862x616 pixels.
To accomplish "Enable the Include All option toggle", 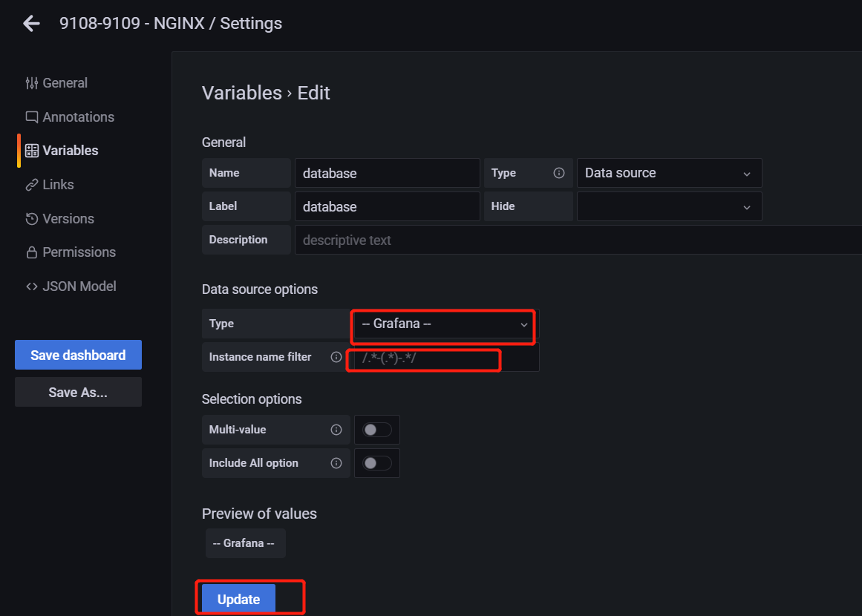I will [x=376, y=462].
